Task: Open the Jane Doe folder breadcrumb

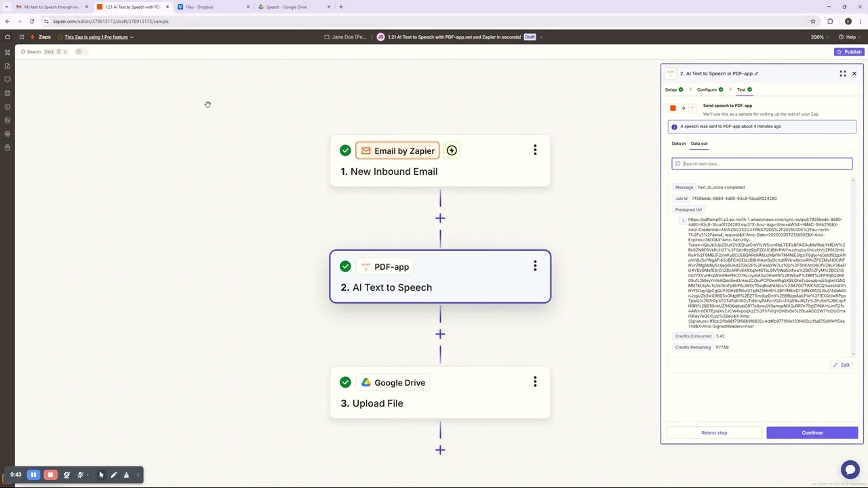Action: (x=345, y=37)
